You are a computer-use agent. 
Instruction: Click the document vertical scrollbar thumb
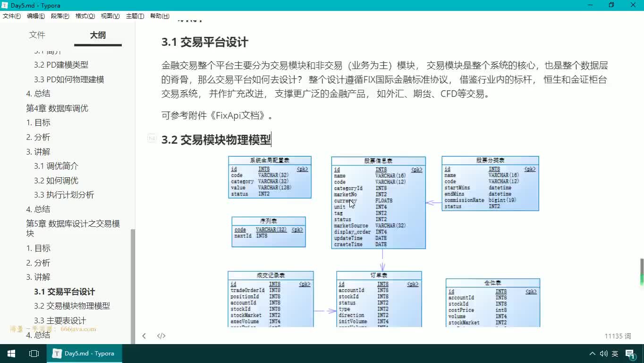642,272
